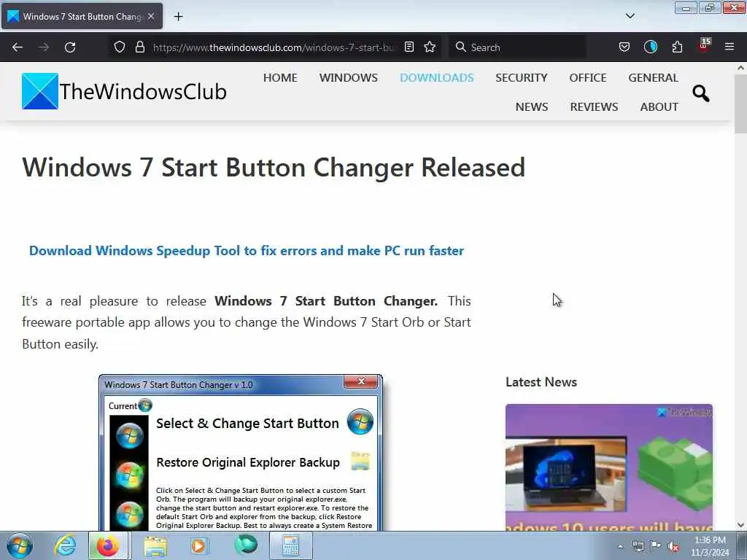Click the green round app taskbar icon

point(246,545)
